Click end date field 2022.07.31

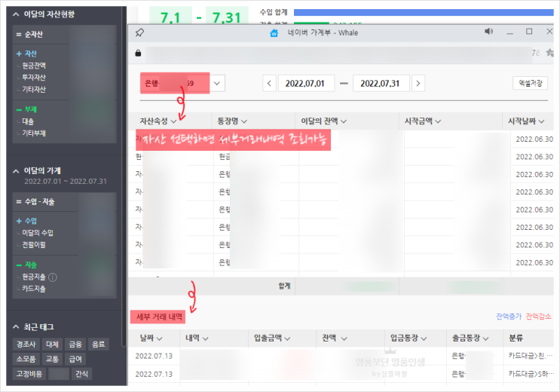381,84
